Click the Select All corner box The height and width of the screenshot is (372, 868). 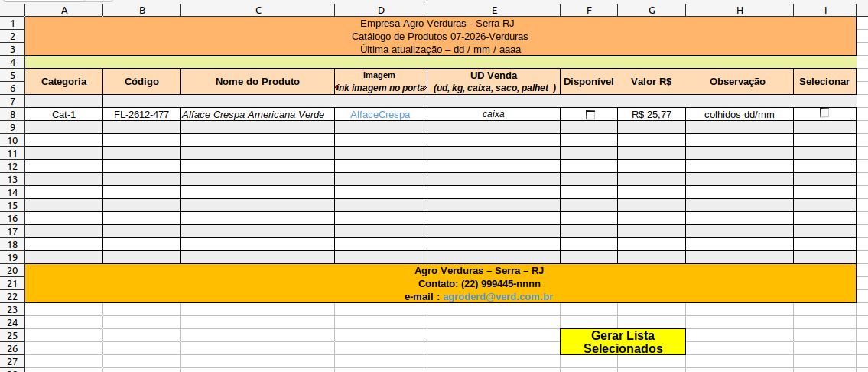point(12,10)
